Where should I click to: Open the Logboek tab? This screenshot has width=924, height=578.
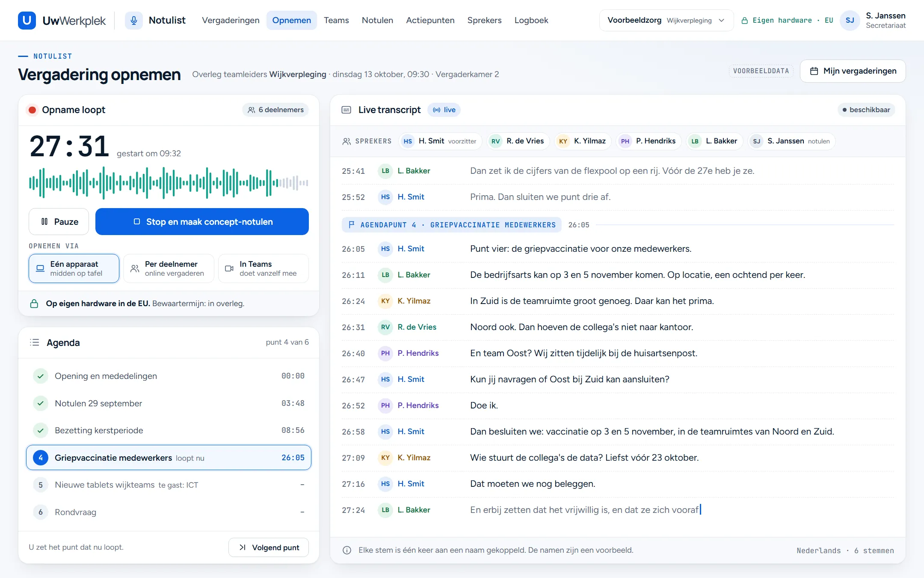point(531,21)
